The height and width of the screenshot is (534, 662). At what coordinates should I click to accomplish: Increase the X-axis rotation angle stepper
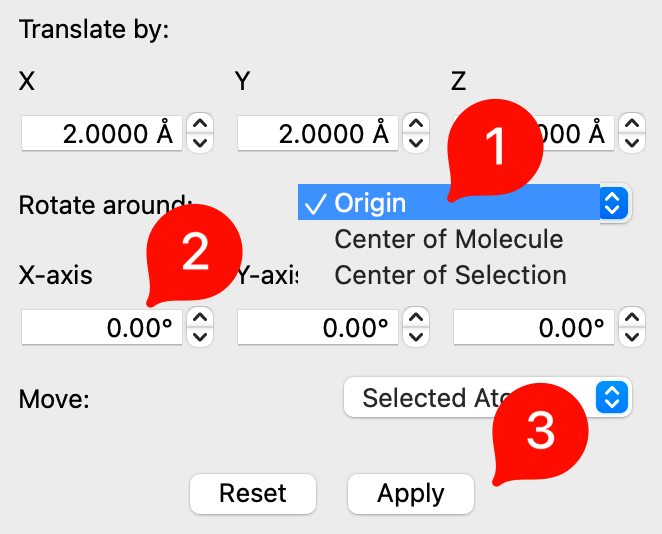click(200, 318)
